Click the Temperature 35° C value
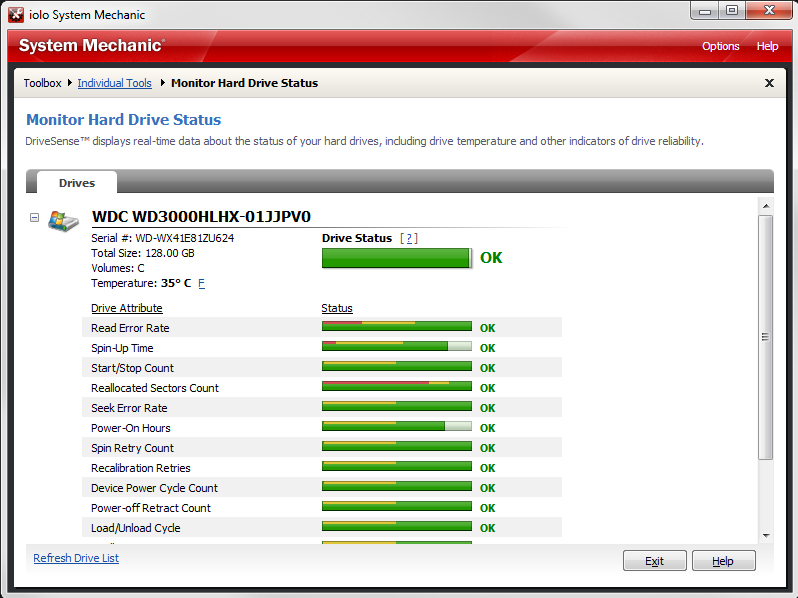 coord(176,283)
